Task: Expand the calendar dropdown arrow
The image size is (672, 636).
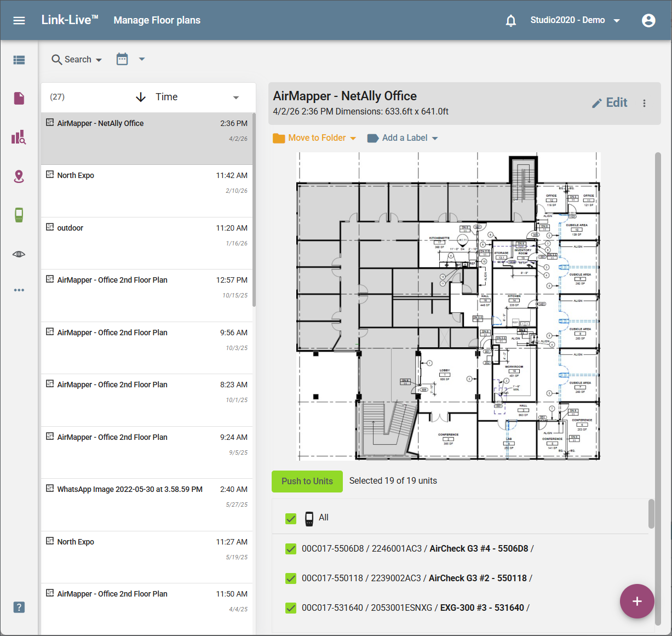Action: pos(142,59)
